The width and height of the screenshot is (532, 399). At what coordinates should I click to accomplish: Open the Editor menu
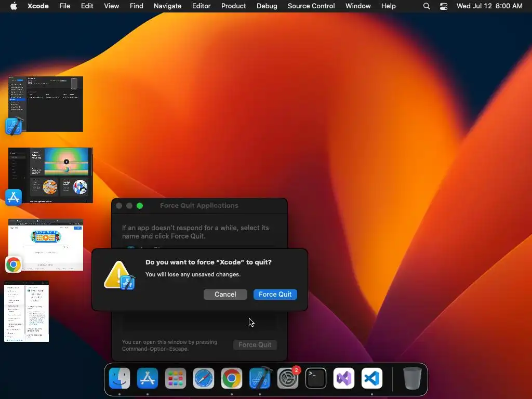tap(202, 6)
